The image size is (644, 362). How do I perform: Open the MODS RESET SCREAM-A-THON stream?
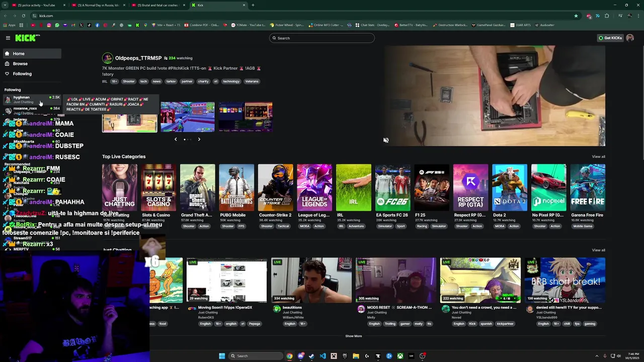(x=396, y=280)
